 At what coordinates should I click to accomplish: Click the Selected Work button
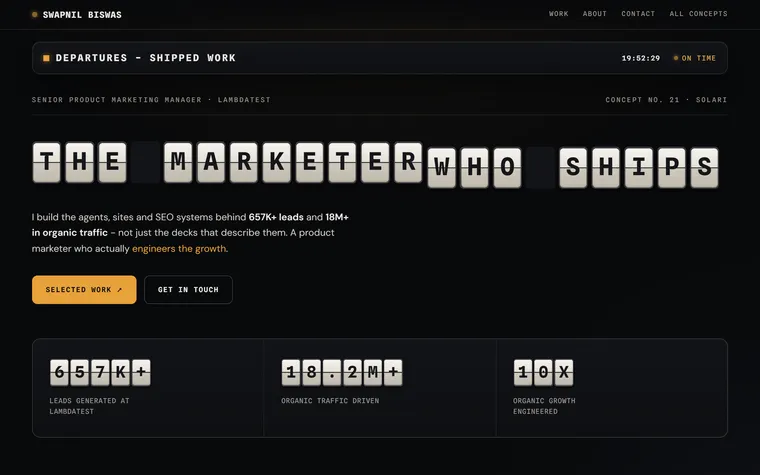coord(84,290)
